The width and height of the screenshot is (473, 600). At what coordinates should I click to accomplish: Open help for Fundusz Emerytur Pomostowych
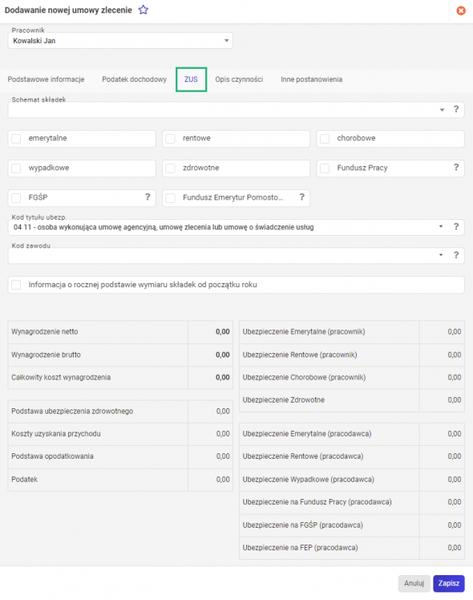pyautogui.click(x=302, y=197)
